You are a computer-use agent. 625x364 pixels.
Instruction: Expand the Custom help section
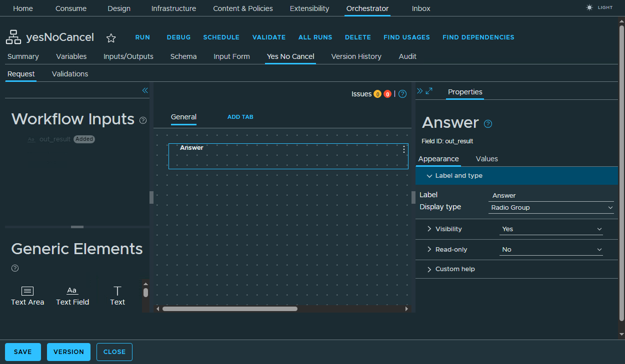pyautogui.click(x=429, y=269)
